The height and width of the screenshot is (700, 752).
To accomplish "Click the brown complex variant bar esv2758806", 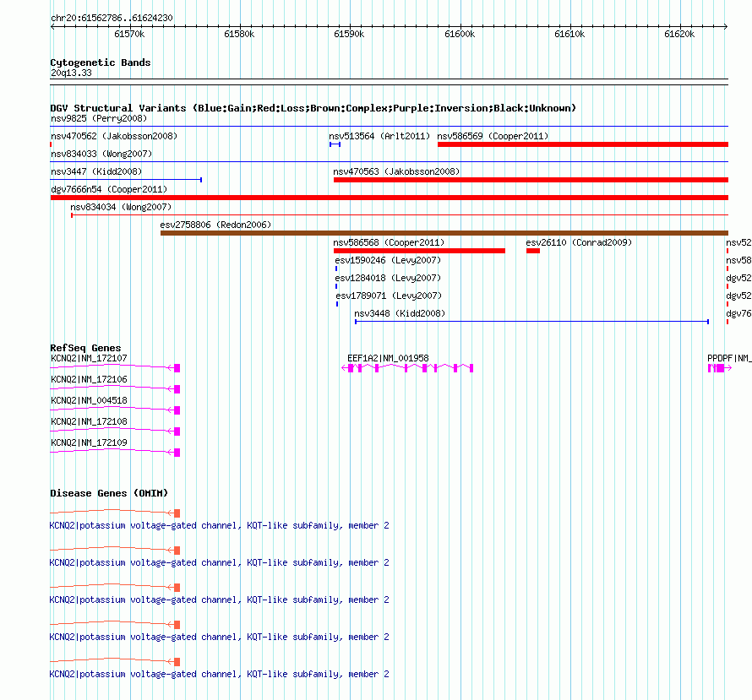I will (444, 233).
